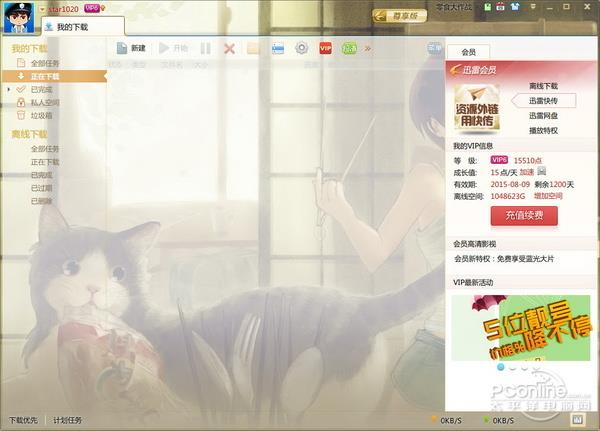The width and height of the screenshot is (600, 431).
Task: Click 下载优先 in the status bar
Action: click(23, 420)
